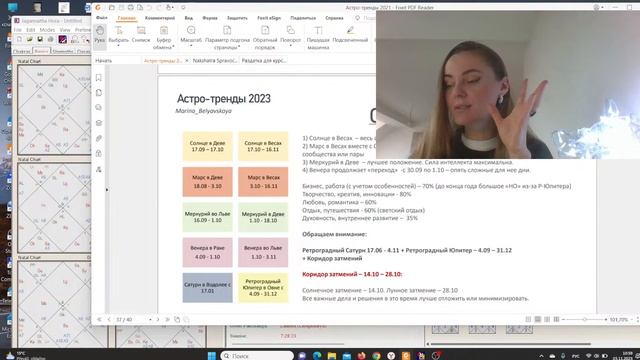Open the page number dropdown arrow

(x=150, y=320)
